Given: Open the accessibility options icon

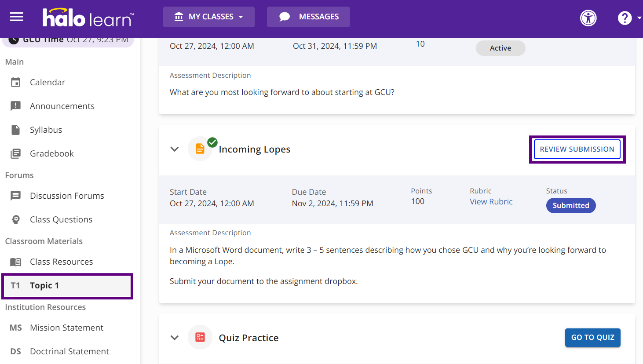Looking at the screenshot, I should (x=588, y=18).
